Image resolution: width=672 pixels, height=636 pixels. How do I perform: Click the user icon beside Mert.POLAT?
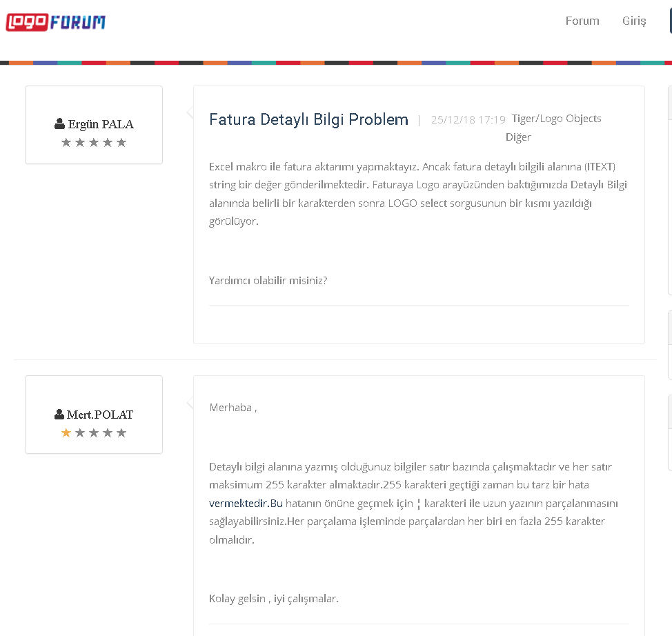[59, 415]
